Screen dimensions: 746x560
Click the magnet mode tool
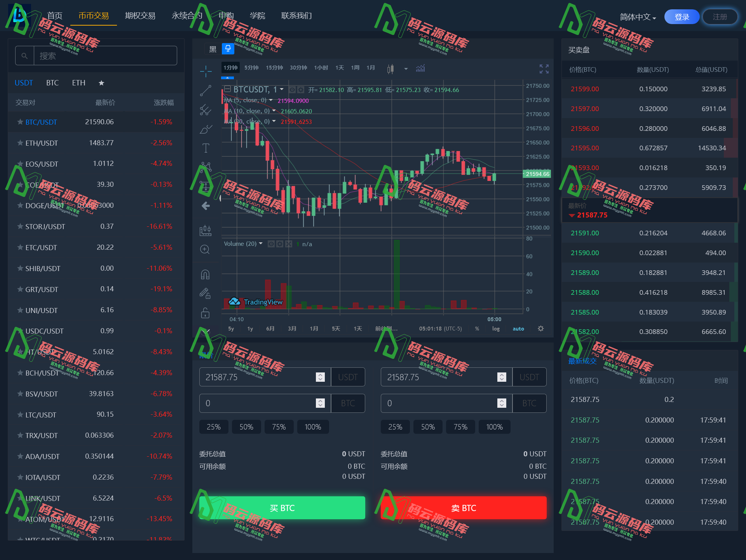click(x=205, y=275)
